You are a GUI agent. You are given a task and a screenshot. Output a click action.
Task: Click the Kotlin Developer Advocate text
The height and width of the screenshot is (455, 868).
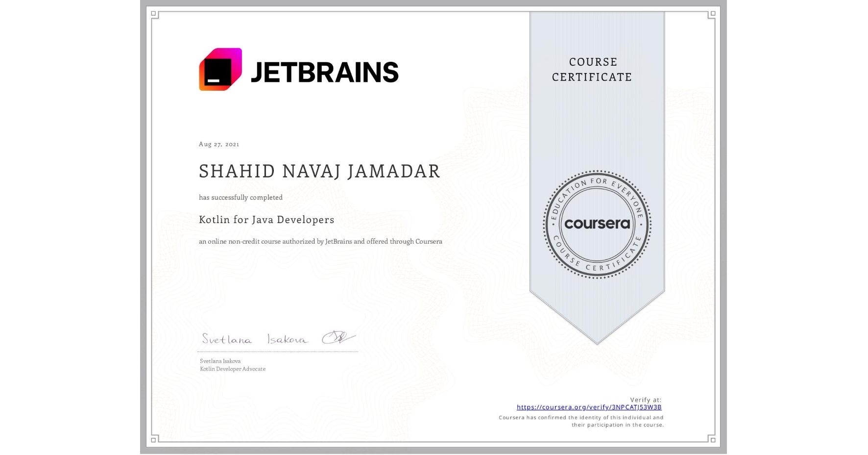point(232,369)
